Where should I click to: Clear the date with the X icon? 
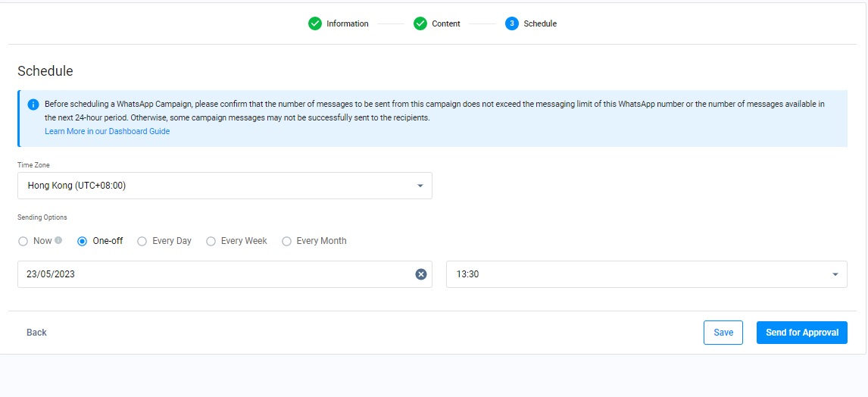(420, 274)
